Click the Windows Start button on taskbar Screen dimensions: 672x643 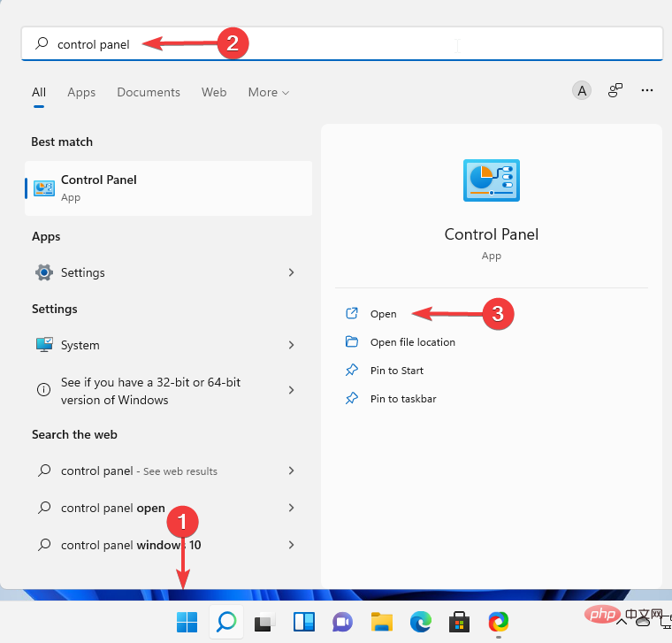[187, 622]
